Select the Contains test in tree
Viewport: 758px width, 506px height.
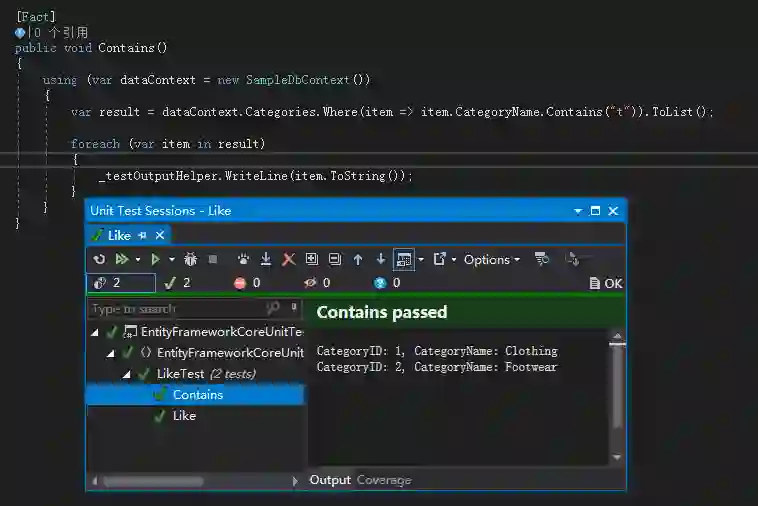[196, 395]
